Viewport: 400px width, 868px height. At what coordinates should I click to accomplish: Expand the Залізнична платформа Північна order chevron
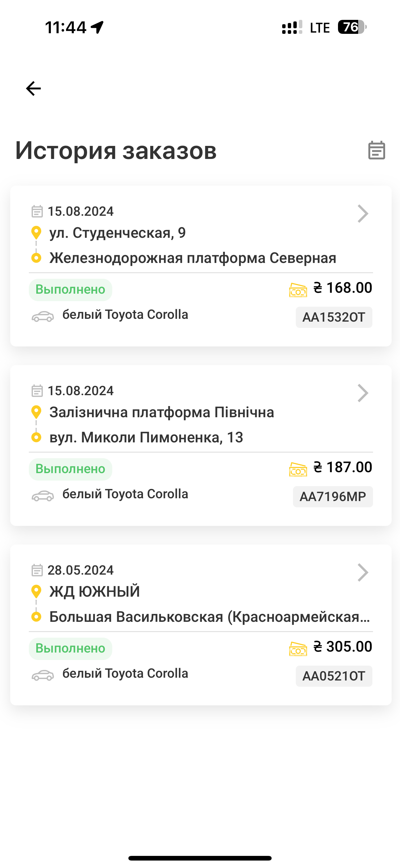362,393
